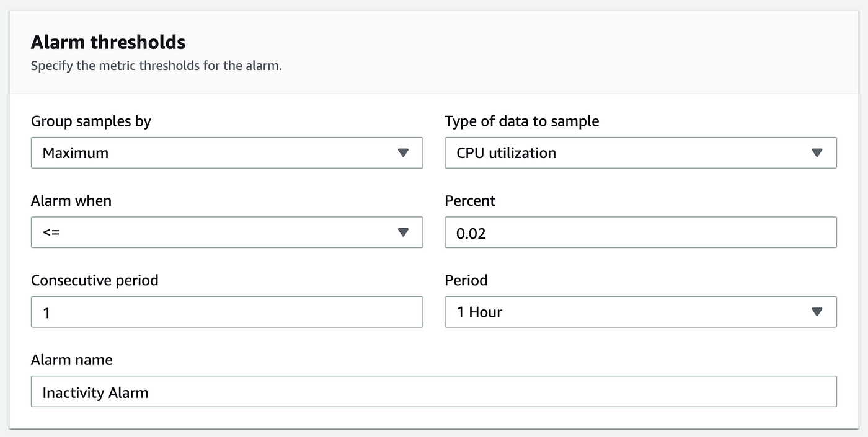
Task: Click the Consecutive period label
Action: (x=95, y=280)
